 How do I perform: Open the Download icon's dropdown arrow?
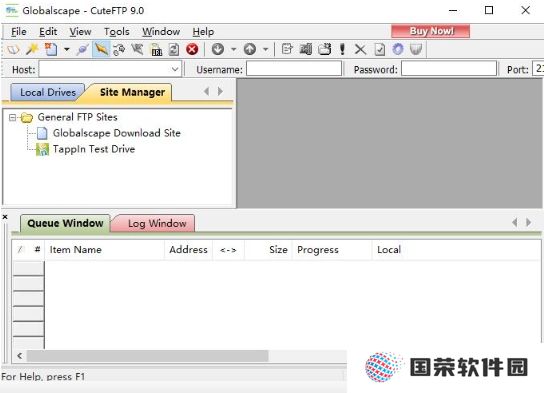click(x=233, y=49)
